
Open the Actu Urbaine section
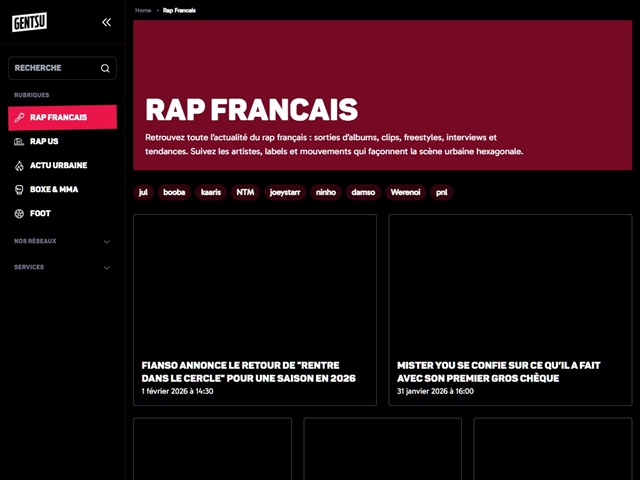[x=62, y=166]
